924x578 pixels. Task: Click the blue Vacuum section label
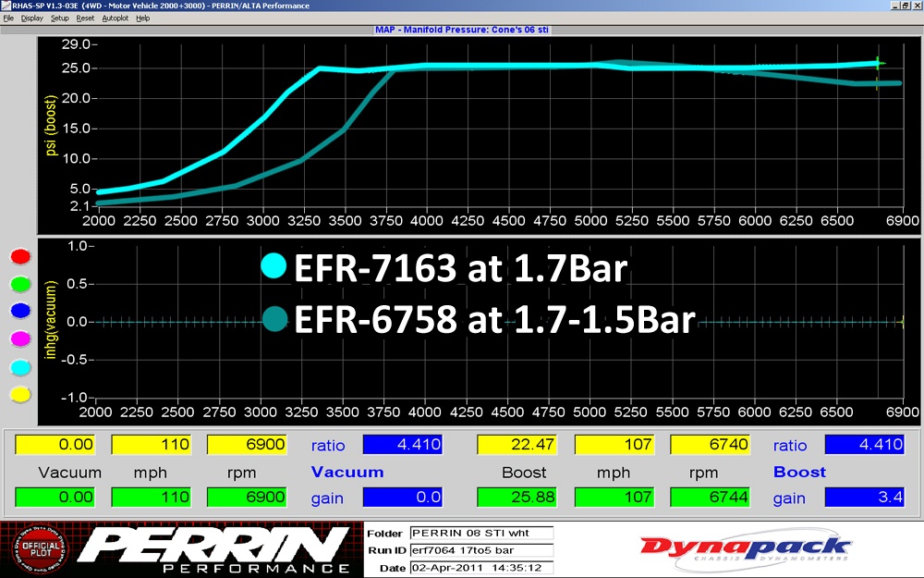click(347, 472)
